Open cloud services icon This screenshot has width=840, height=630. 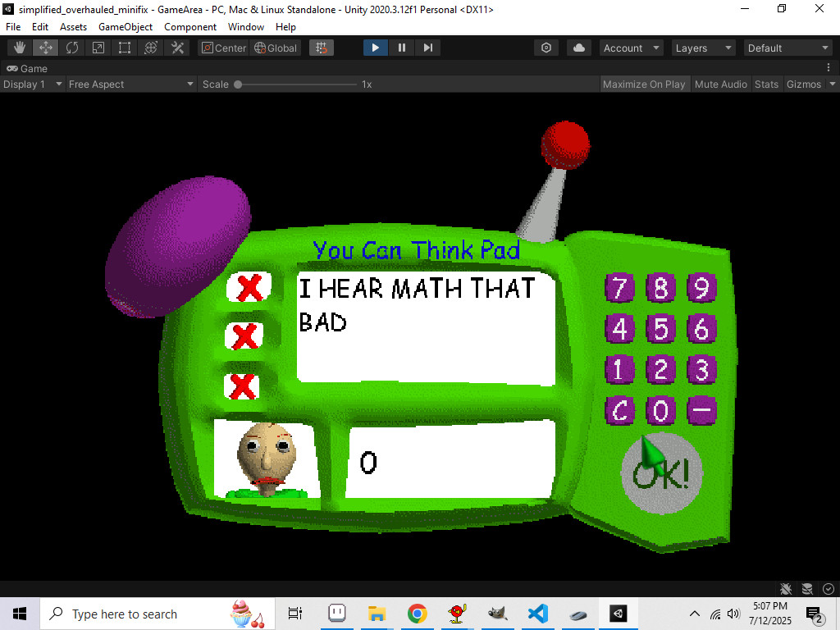pos(579,48)
